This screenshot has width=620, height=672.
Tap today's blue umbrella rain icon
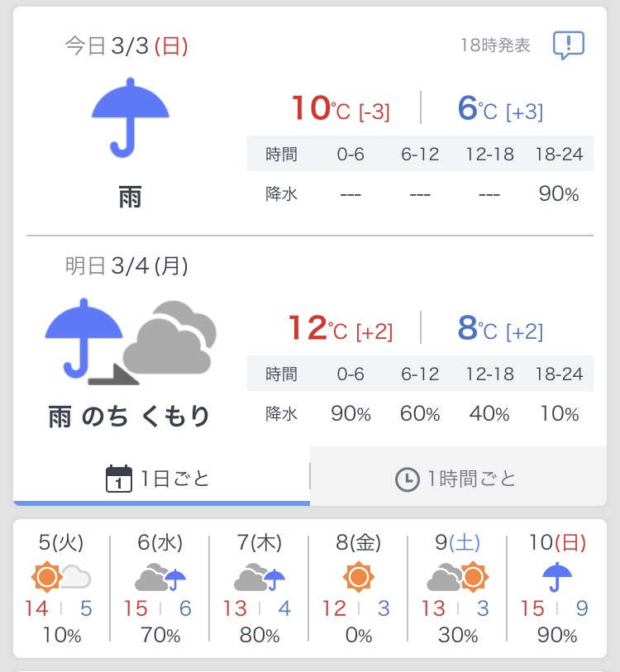click(130, 117)
